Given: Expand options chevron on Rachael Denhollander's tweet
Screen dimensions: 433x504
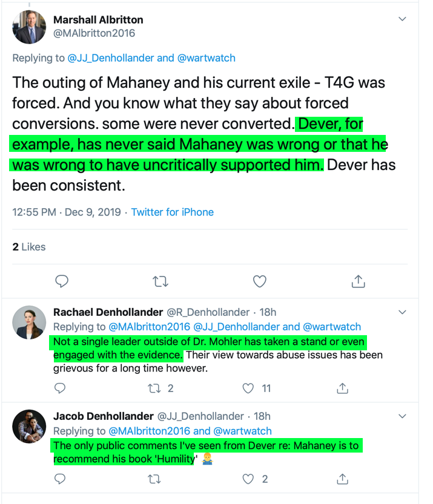Looking at the screenshot, I should [402, 312].
